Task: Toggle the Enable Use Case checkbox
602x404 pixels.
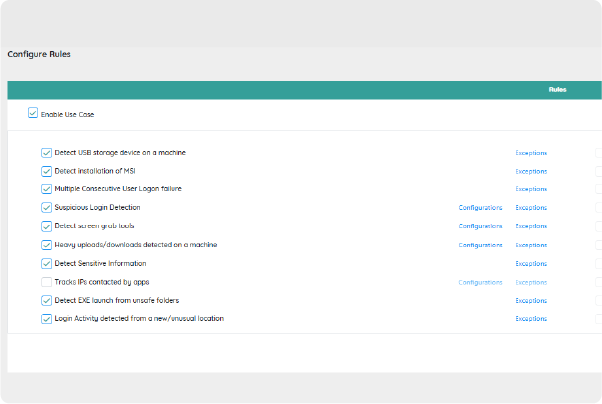Action: click(33, 114)
